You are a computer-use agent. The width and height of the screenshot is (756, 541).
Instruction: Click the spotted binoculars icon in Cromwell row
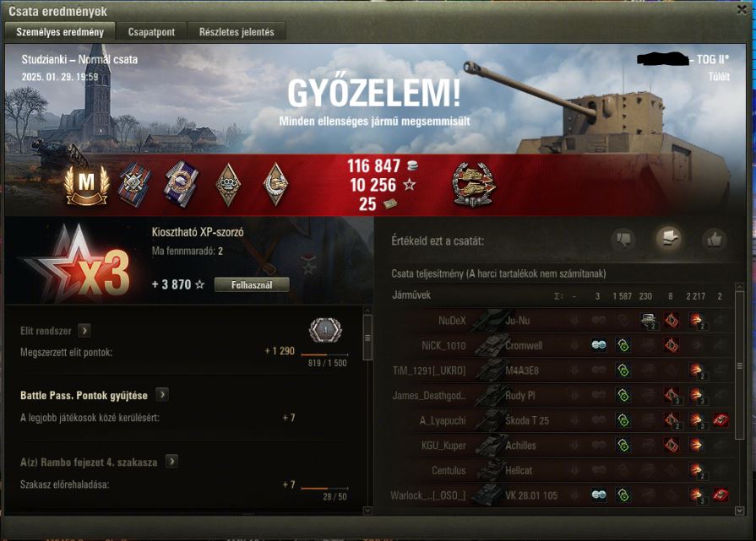tap(599, 345)
